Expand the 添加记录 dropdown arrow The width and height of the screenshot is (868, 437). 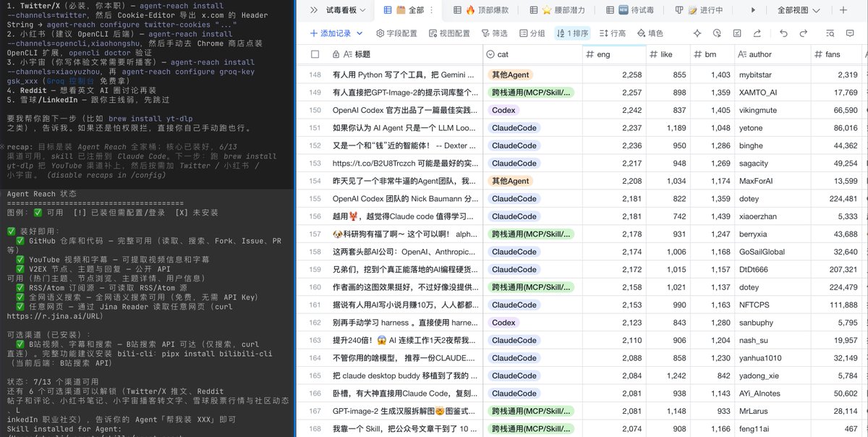[360, 33]
